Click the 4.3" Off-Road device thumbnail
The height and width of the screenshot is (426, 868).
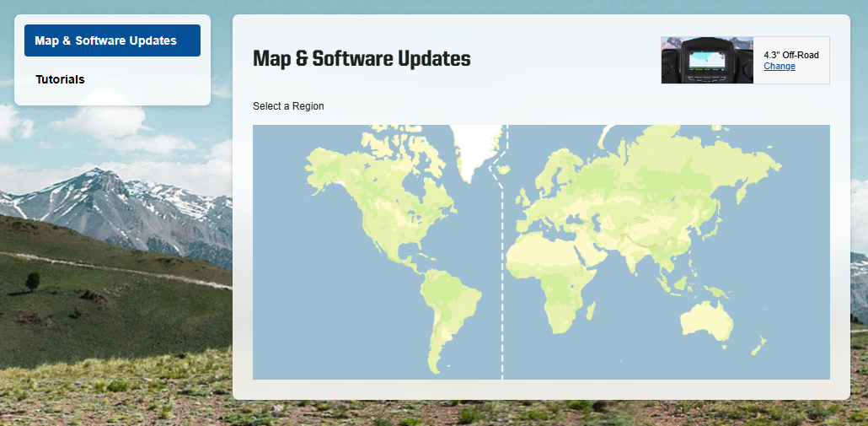[707, 61]
